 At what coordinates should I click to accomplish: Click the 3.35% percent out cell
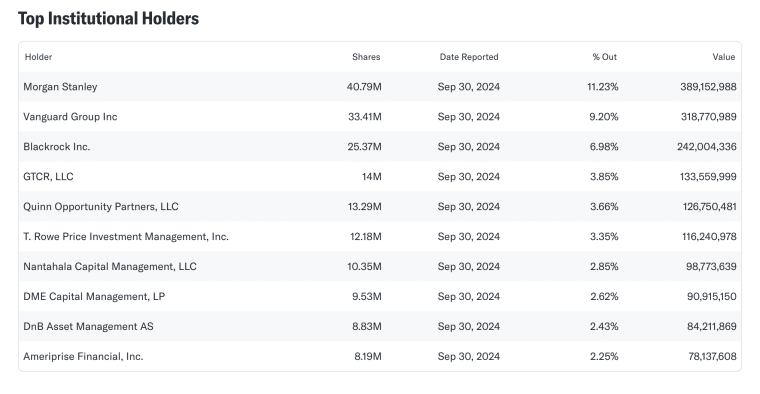click(604, 237)
